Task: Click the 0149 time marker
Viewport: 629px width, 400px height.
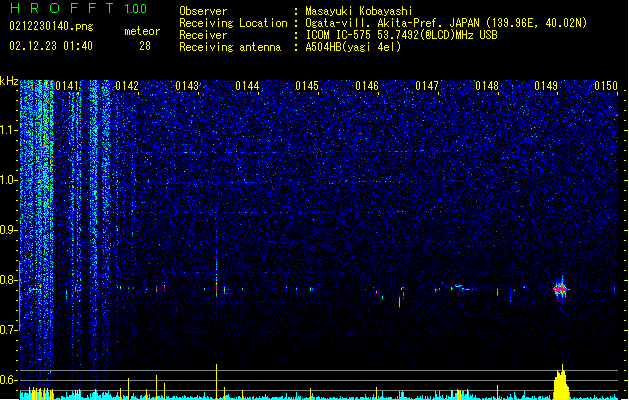Action: [x=546, y=86]
